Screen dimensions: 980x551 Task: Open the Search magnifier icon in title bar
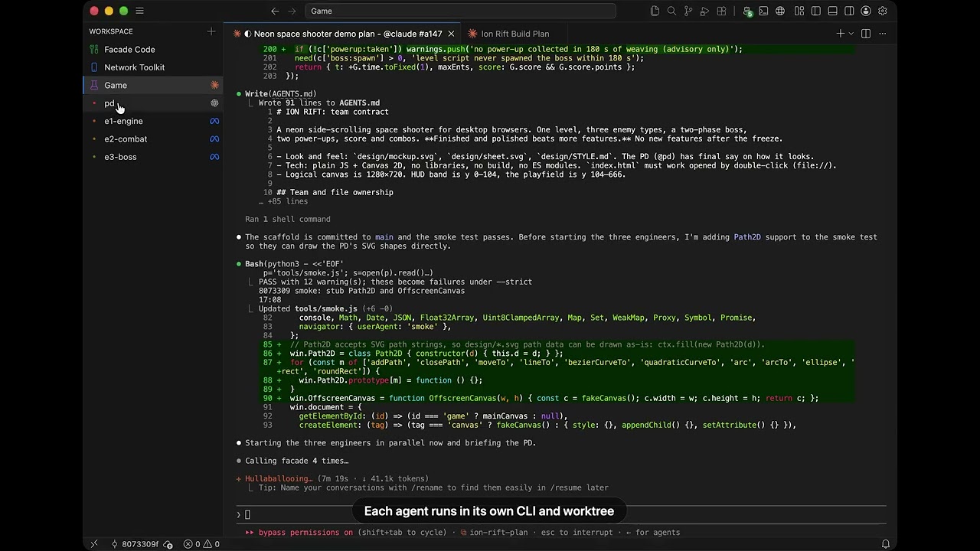671,11
